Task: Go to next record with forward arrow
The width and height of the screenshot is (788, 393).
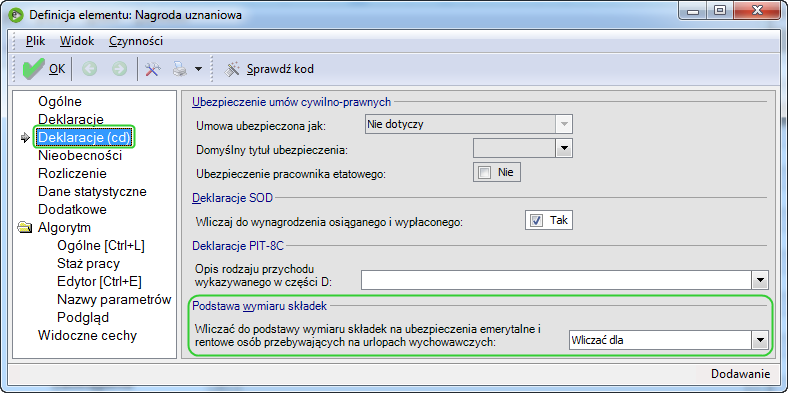Action: click(x=120, y=69)
